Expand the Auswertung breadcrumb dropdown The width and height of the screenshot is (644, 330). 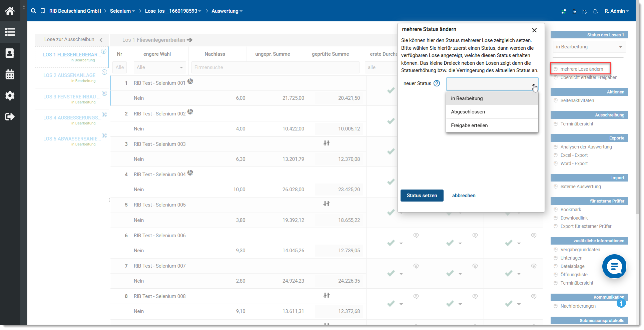pos(241,11)
